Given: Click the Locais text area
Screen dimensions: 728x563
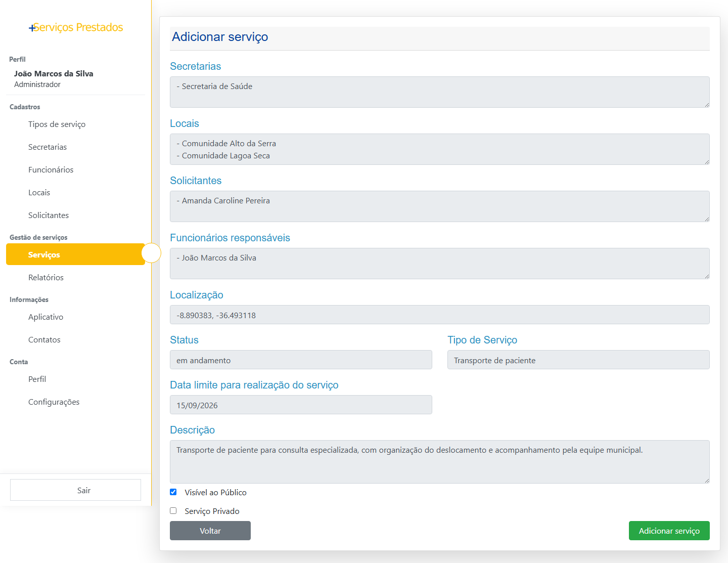Looking at the screenshot, I should coord(440,149).
